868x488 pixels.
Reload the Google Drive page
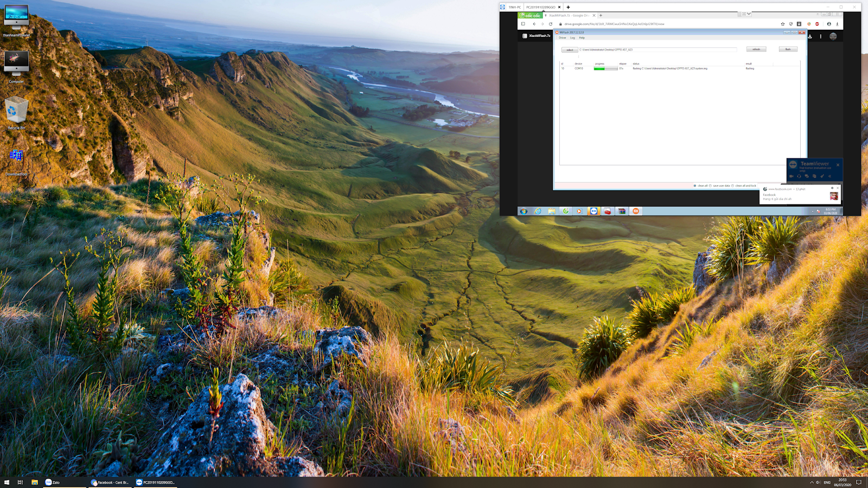click(551, 24)
